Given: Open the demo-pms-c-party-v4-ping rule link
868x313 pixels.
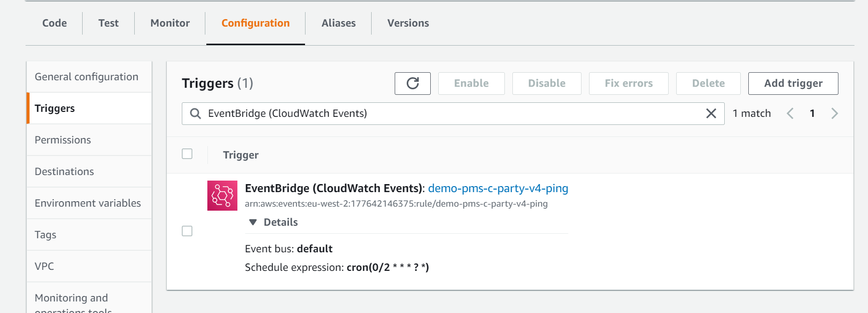Looking at the screenshot, I should click(498, 189).
